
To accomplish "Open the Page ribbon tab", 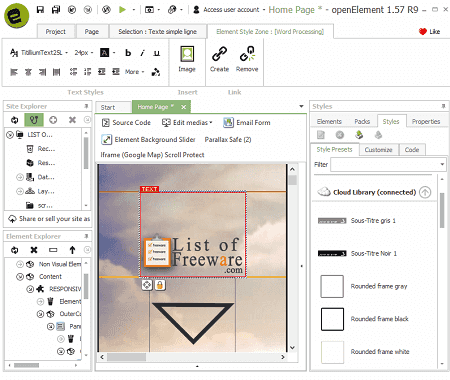I will tap(92, 32).
